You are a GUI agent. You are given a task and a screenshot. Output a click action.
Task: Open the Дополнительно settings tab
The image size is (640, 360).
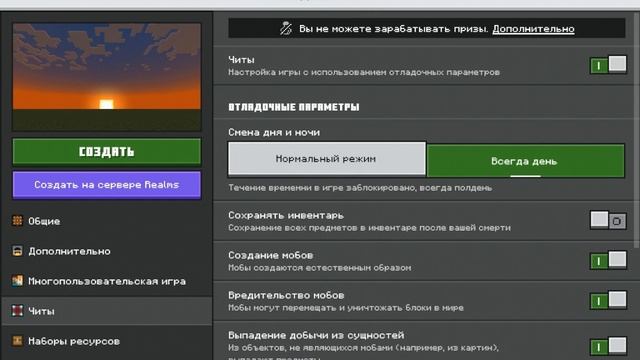[x=107, y=251]
